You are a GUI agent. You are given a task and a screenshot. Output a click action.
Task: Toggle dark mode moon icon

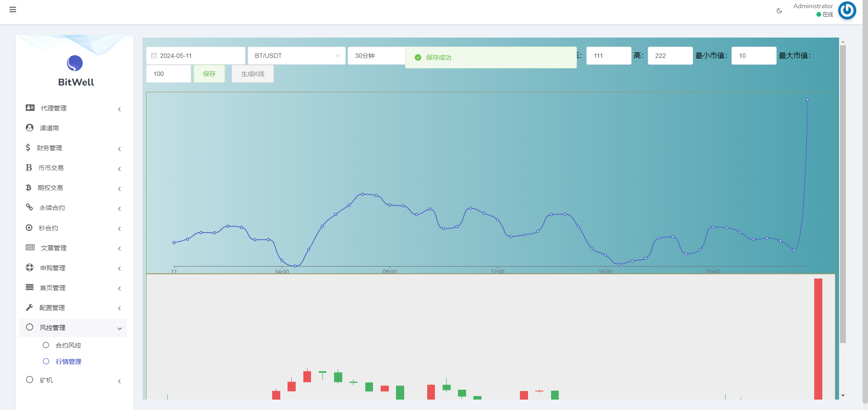[779, 11]
